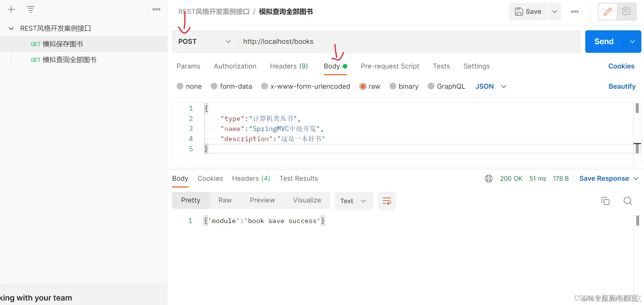Image resolution: width=644 pixels, height=305 pixels.
Task: Collapse the REST风格开发案例接口 collection
Action: (x=11, y=28)
